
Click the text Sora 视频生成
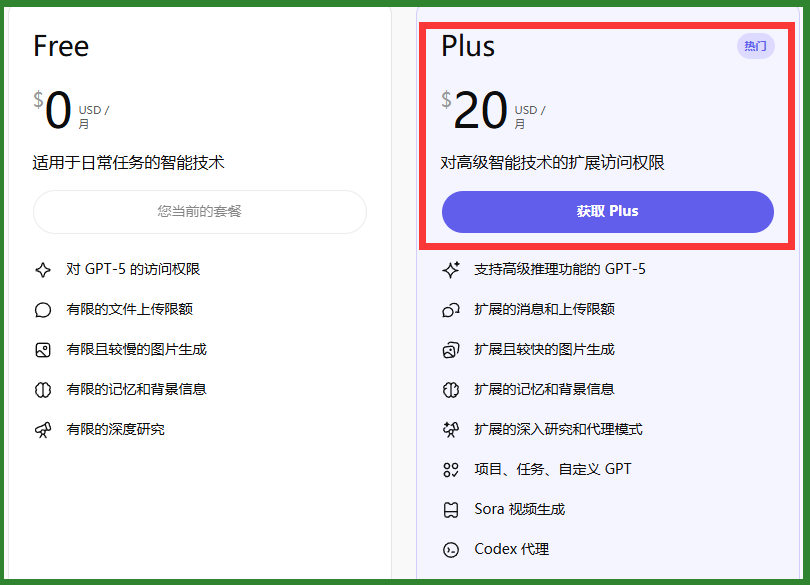[520, 510]
